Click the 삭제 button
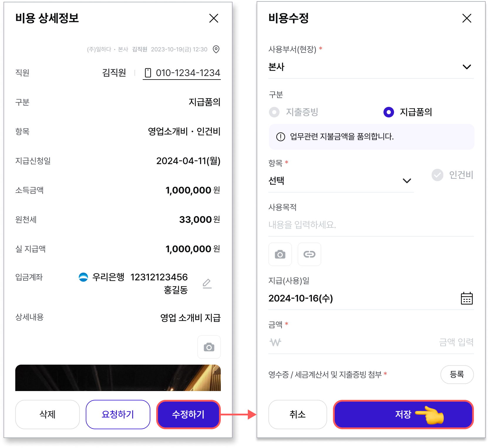 48,414
